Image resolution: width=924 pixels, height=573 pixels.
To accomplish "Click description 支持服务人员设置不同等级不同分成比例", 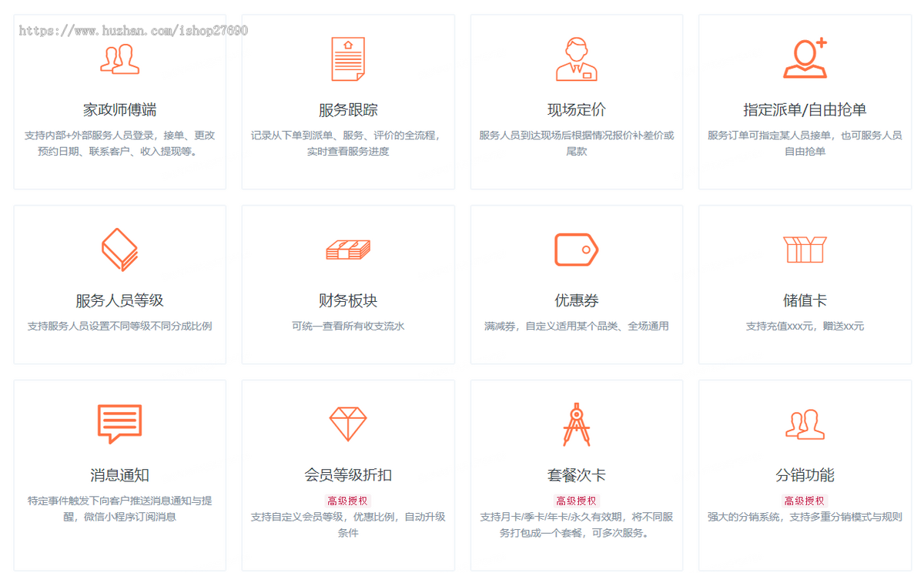I will coord(120,326).
